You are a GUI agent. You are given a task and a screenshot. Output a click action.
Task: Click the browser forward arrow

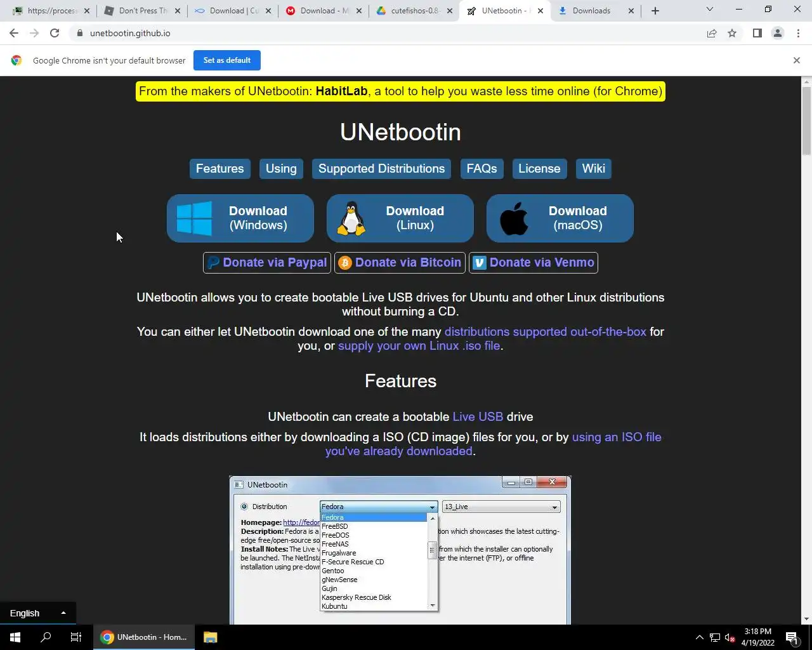point(34,33)
